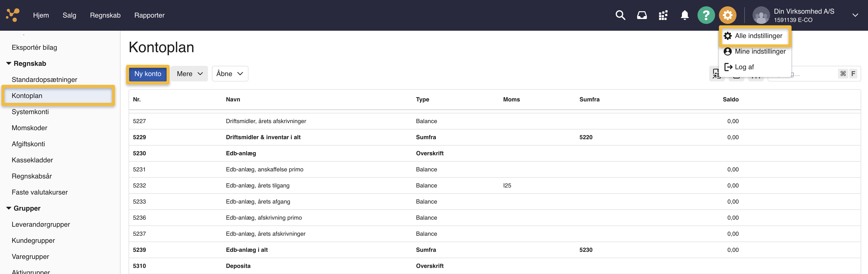
Task: Open Rapporter in the top navigation
Action: (x=149, y=15)
